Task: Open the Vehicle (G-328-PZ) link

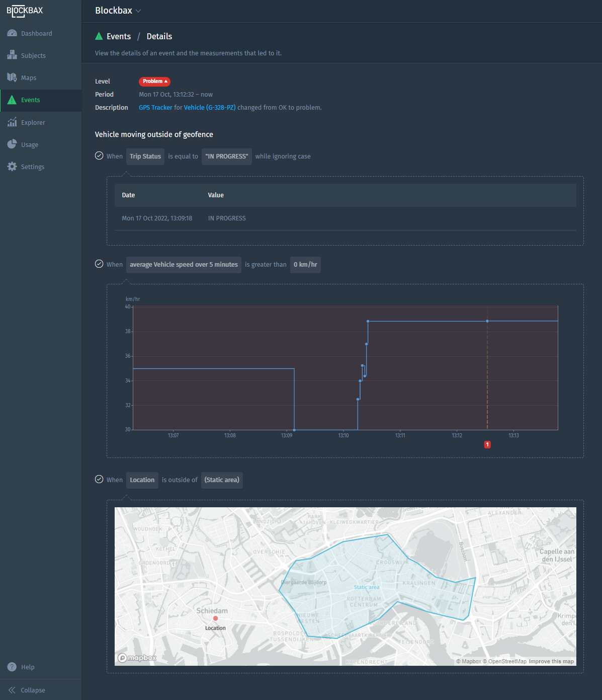Action: (209, 108)
